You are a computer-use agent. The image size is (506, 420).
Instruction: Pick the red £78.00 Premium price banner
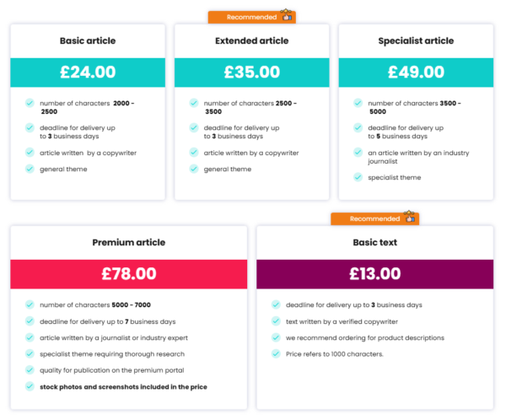[x=128, y=273]
